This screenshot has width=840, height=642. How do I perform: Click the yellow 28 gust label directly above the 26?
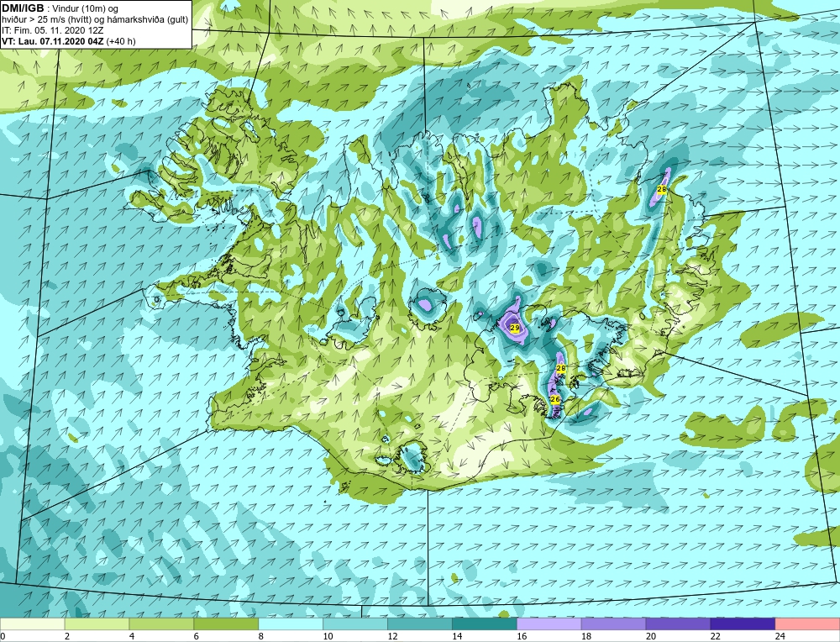(561, 368)
